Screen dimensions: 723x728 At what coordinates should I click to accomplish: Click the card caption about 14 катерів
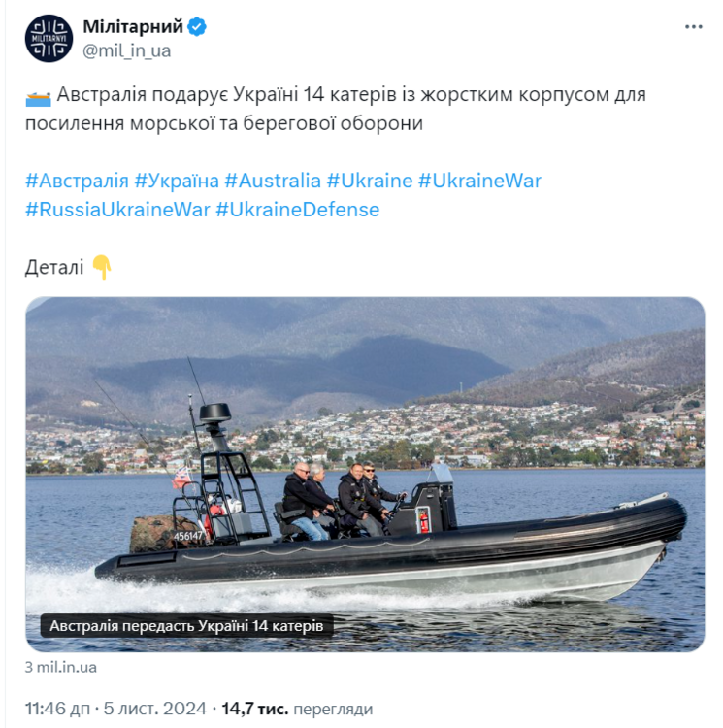(186, 626)
